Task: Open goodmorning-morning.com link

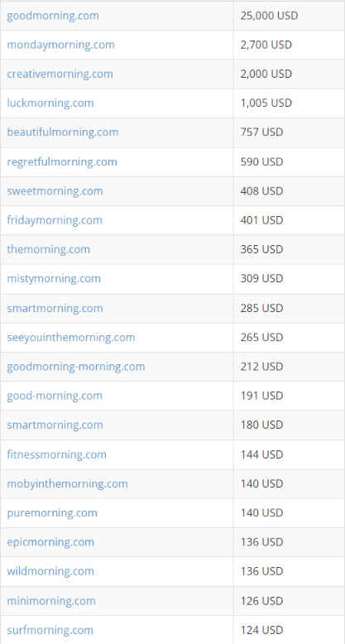Action: pos(76,367)
